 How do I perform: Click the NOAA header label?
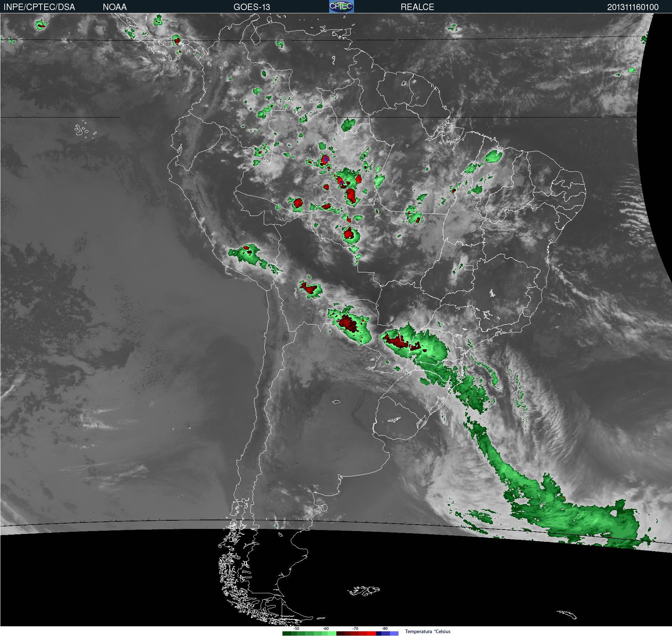click(x=115, y=7)
